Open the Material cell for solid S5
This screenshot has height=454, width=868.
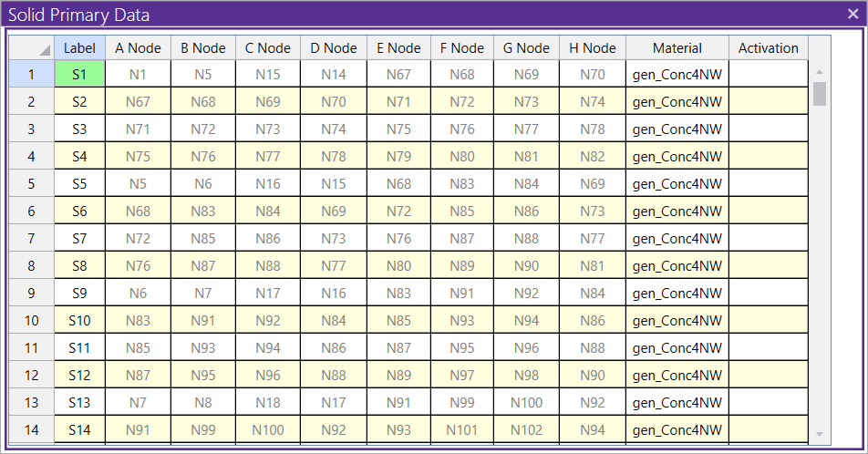coord(677,183)
